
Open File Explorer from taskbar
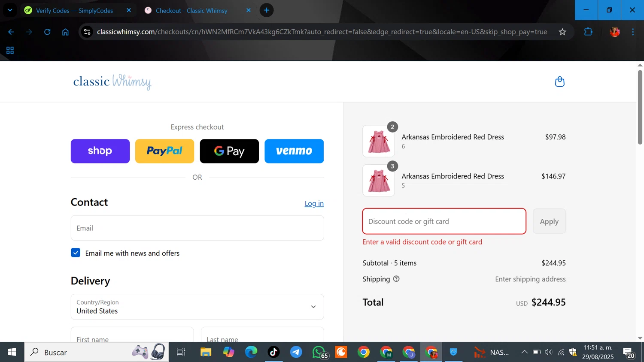point(206,352)
